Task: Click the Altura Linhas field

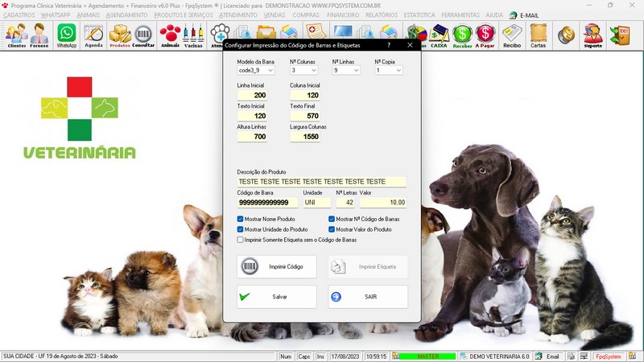Action: [252, 137]
